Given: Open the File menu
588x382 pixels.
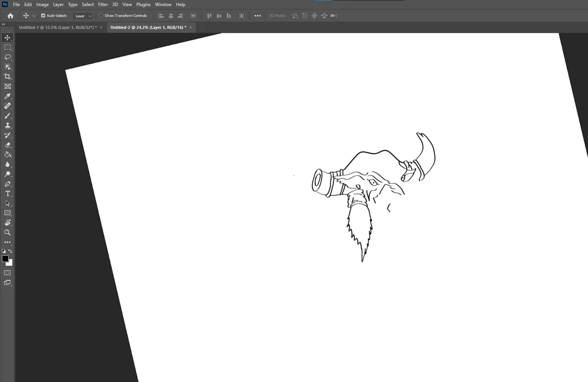Looking at the screenshot, I should (x=17, y=5).
